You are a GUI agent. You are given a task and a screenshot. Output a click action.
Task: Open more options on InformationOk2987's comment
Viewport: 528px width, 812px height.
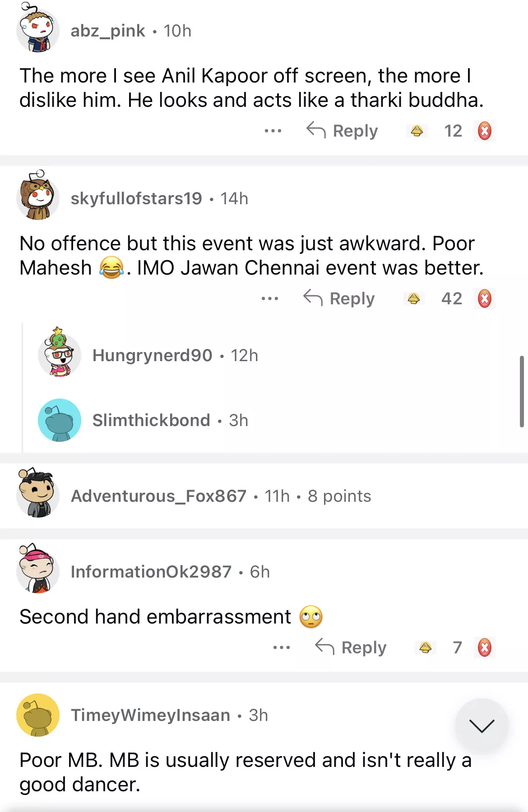282,648
